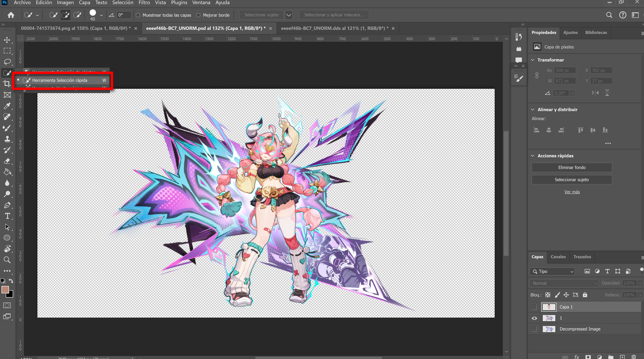
Task: Open the brush size picker dropdown
Action: (x=101, y=15)
